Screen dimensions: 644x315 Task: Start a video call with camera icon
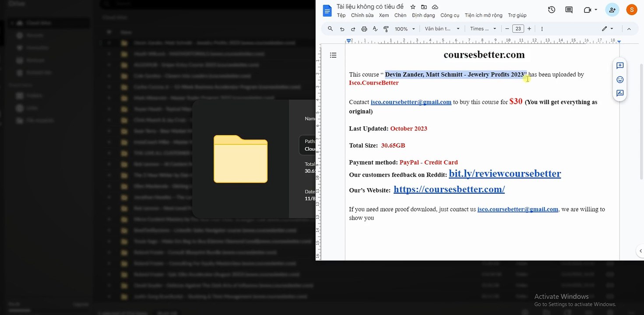(588, 10)
